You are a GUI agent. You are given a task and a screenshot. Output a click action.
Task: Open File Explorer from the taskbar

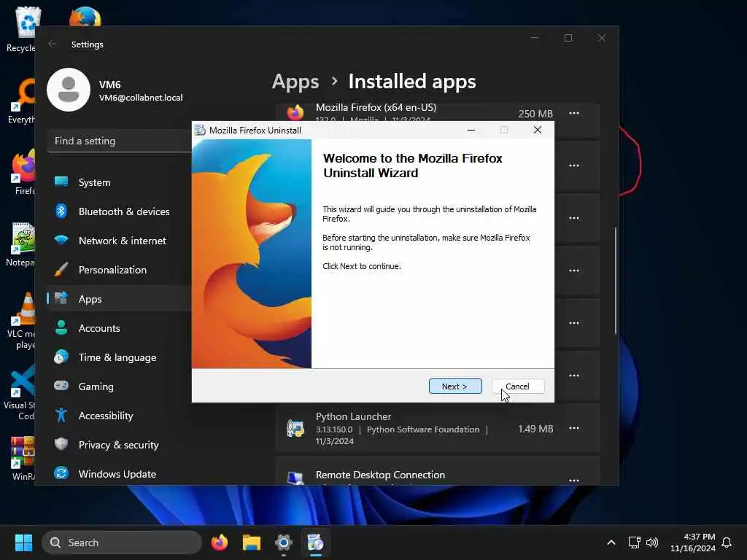coord(252,542)
